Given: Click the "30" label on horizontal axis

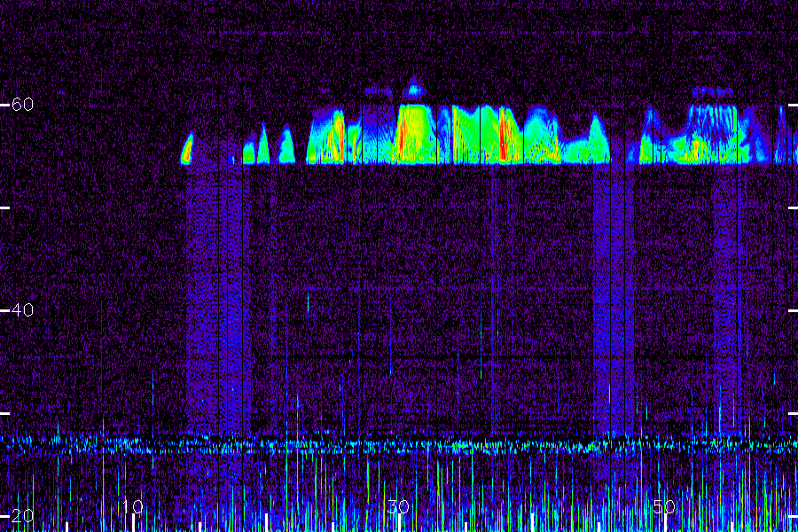Looking at the screenshot, I should (398, 506).
